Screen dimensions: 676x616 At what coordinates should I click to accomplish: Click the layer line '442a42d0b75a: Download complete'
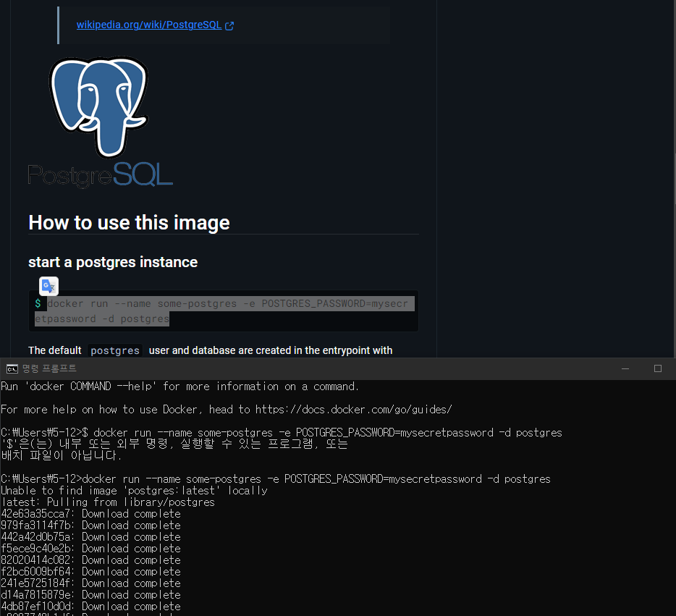pos(91,537)
